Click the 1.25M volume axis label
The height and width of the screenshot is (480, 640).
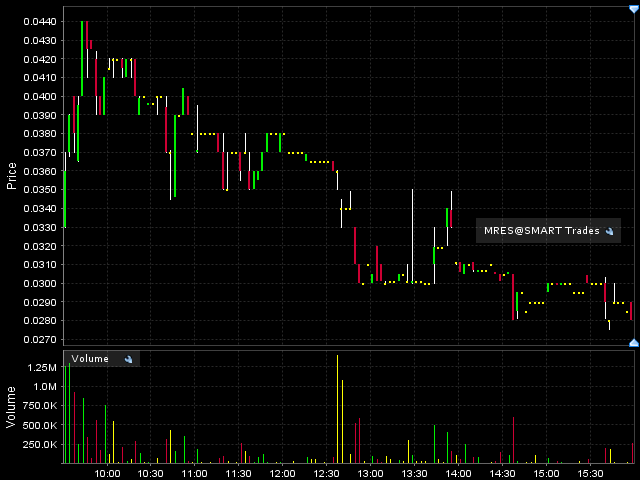click(43, 367)
